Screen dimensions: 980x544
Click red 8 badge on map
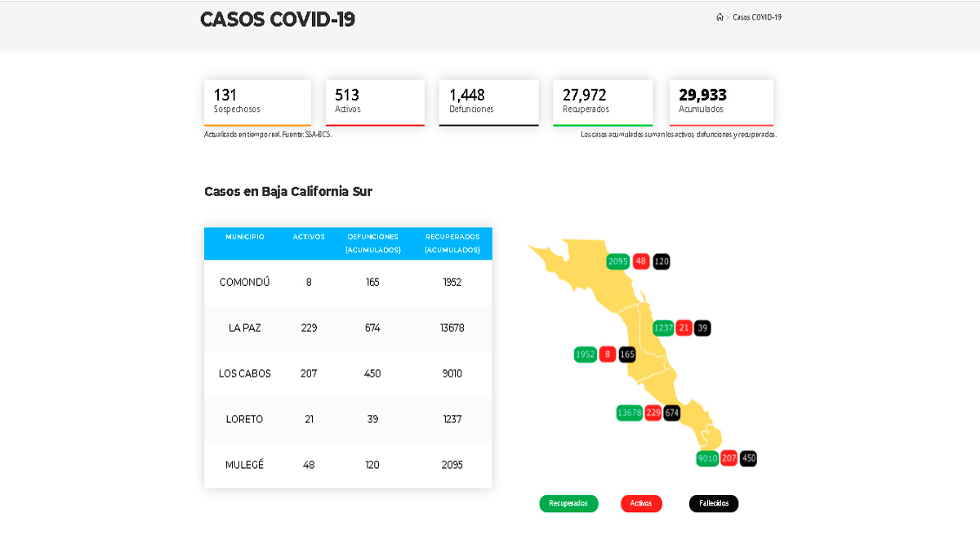pyautogui.click(x=607, y=354)
